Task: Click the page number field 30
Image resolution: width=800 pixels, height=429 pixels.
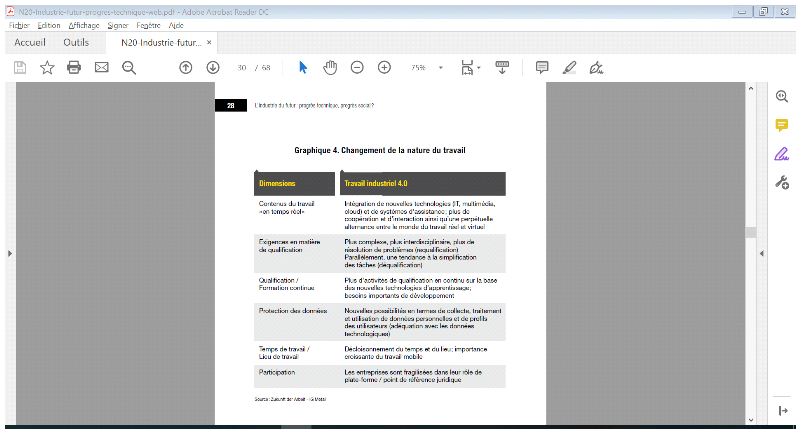Action: (242, 67)
